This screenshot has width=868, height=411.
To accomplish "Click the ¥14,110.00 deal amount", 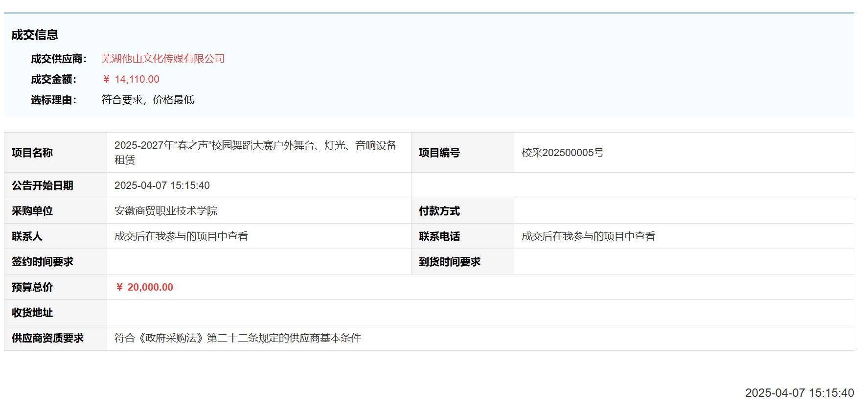I will [131, 79].
